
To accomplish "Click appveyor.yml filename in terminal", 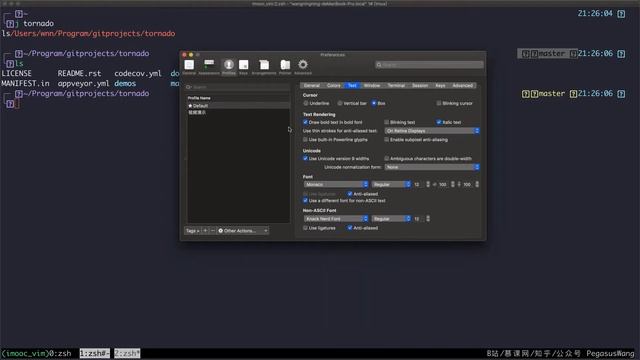I will pos(83,84).
